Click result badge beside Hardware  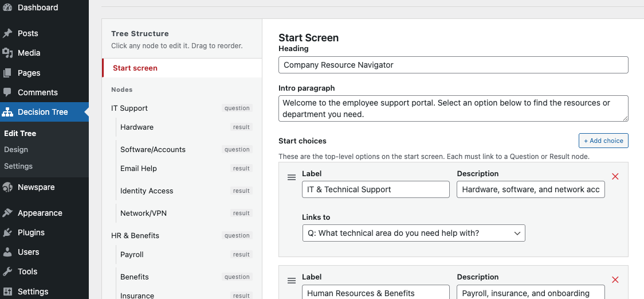click(x=242, y=127)
